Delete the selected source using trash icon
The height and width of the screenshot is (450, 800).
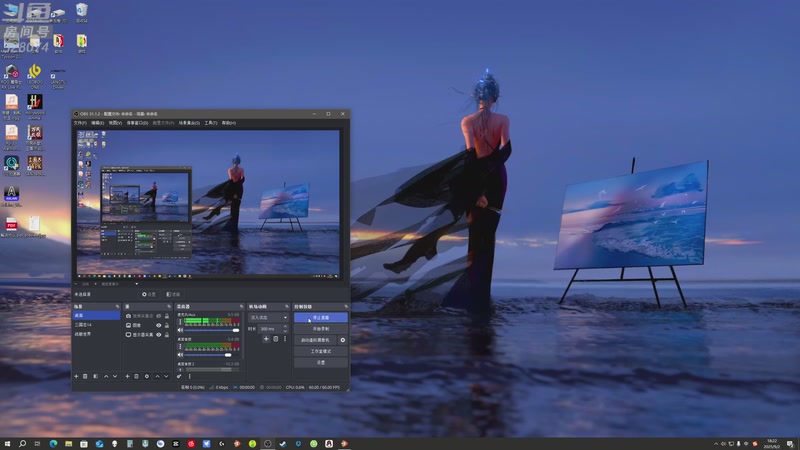(136, 377)
